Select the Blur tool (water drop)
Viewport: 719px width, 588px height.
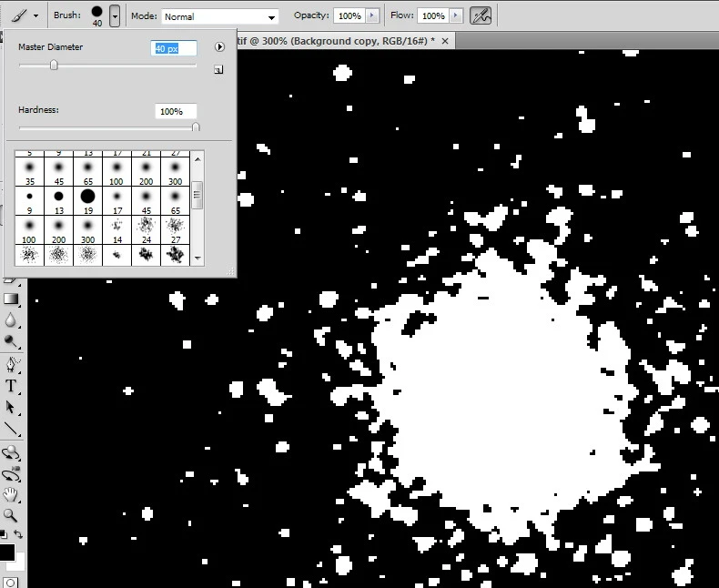tap(11, 320)
